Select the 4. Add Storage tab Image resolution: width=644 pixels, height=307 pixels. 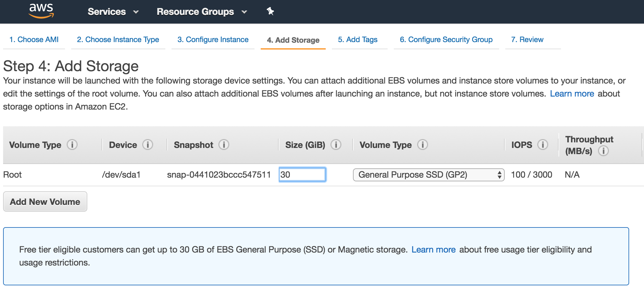293,40
